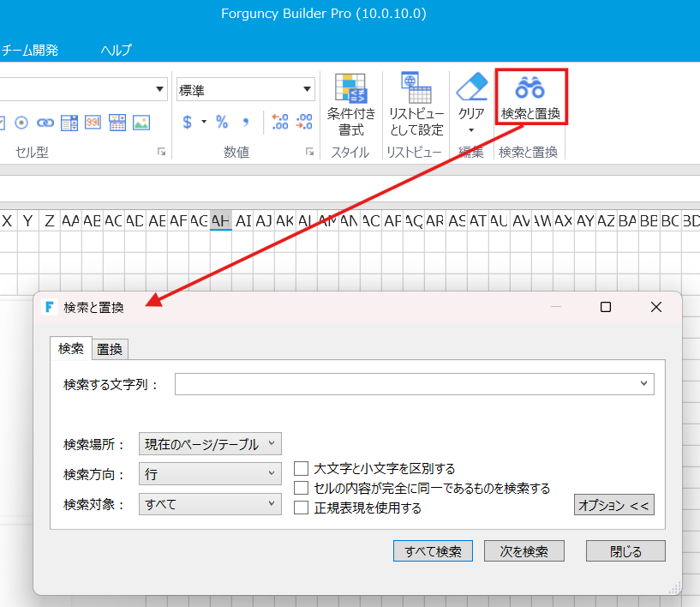Click the 閉じる button

[626, 551]
